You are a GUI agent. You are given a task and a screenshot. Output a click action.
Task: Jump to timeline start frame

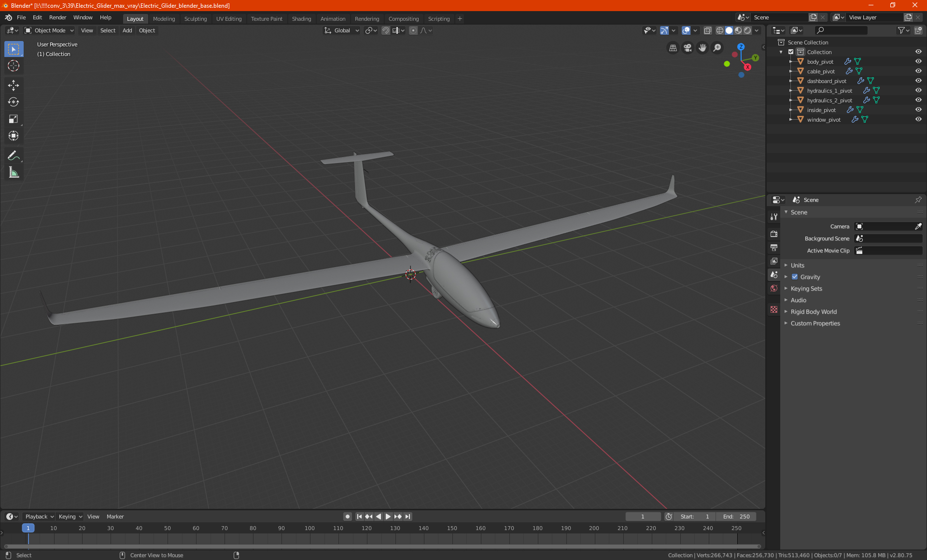(359, 517)
